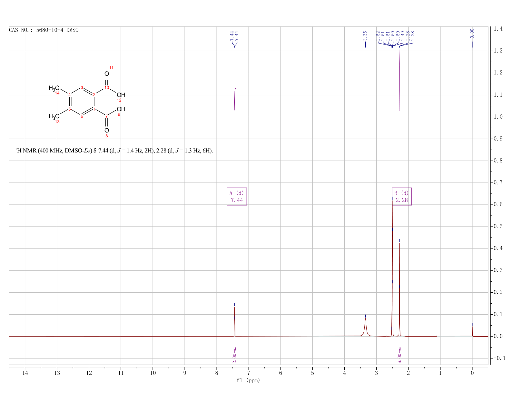This screenshot has height=411, width=532.
Task: Select multiplet box 'A (d) 7.44'
Action: 237,197
